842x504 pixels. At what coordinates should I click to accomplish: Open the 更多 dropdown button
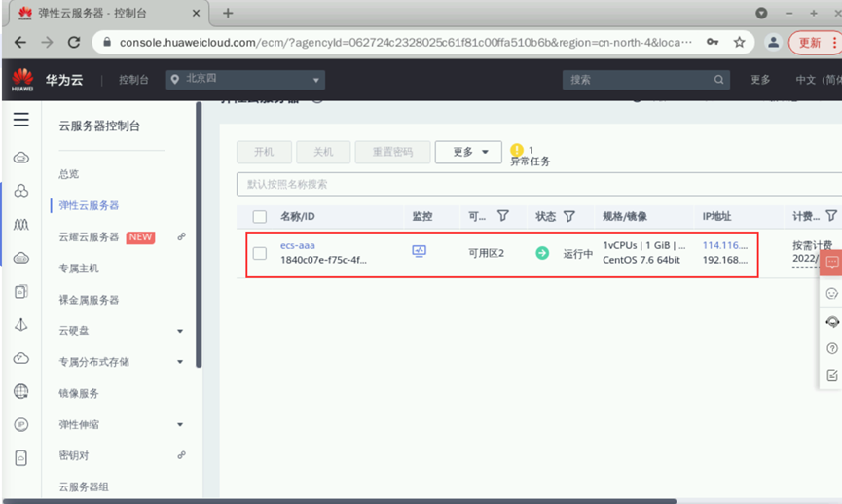[468, 152]
